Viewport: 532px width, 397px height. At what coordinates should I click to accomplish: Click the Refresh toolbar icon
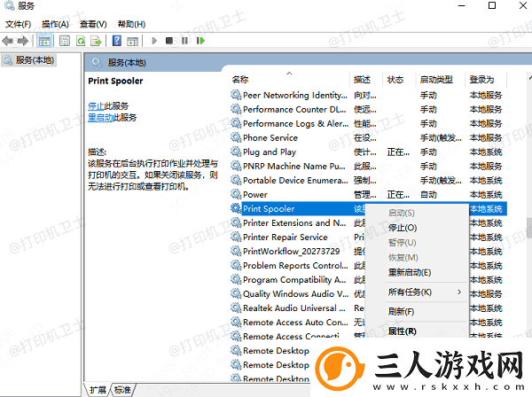pos(81,41)
